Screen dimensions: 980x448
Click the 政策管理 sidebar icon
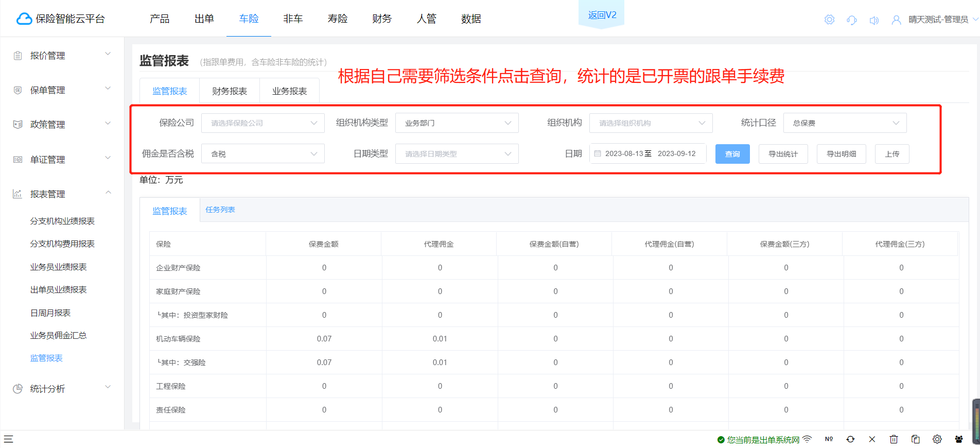pos(17,125)
